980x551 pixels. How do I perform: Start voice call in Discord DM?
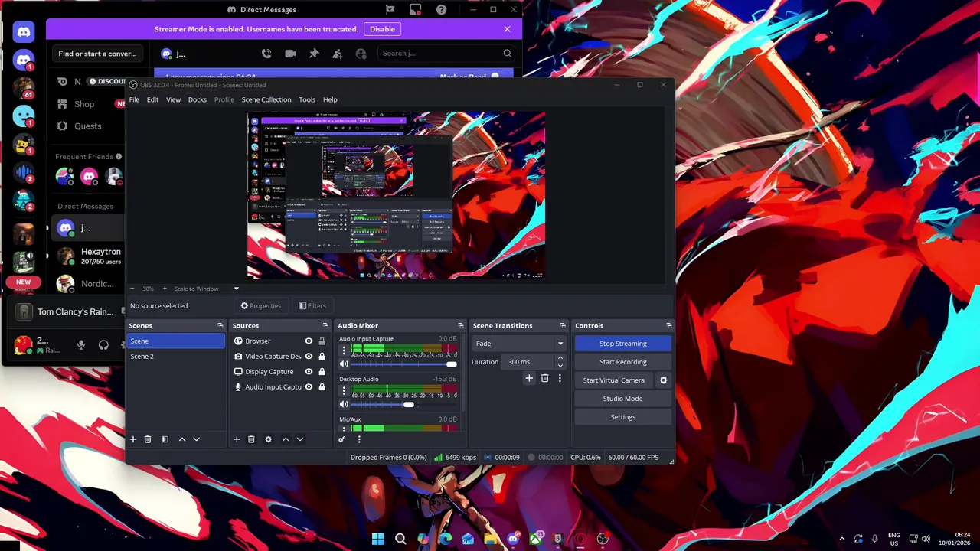point(266,54)
